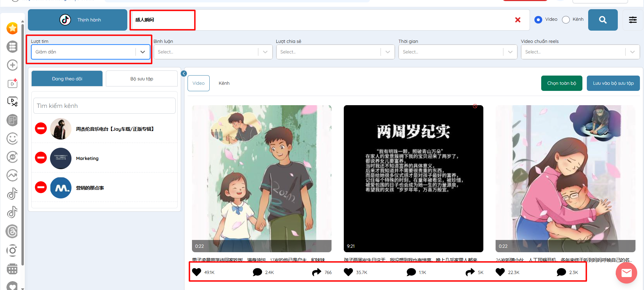Viewport: 644px width, 290px height.
Task: Click the 26岁听障小伙 video title
Action: pyautogui.click(x=564, y=260)
